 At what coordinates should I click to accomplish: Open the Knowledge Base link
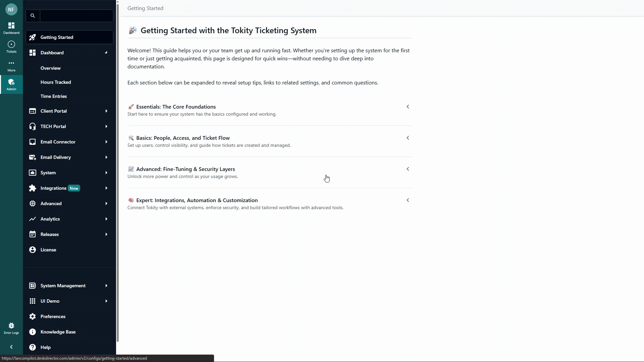point(58,332)
